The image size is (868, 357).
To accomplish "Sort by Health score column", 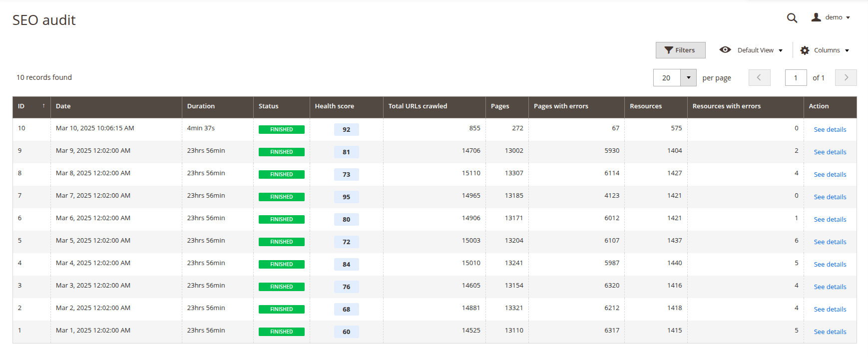I will click(x=334, y=106).
